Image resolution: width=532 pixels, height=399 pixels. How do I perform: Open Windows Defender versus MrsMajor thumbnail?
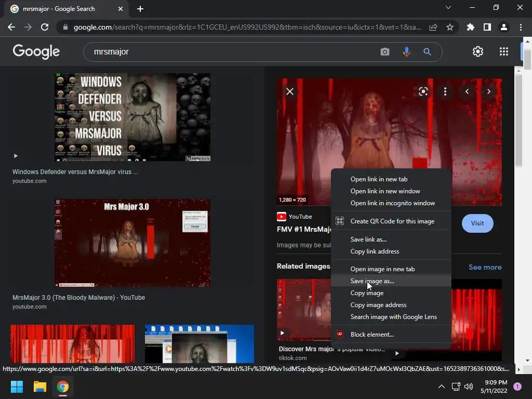(132, 117)
